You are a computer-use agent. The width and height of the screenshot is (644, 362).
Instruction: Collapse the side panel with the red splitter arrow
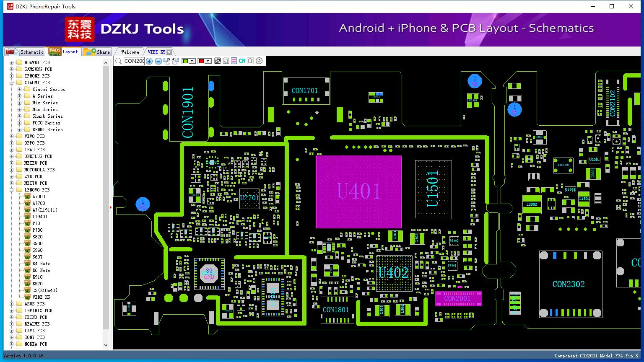tap(111, 207)
